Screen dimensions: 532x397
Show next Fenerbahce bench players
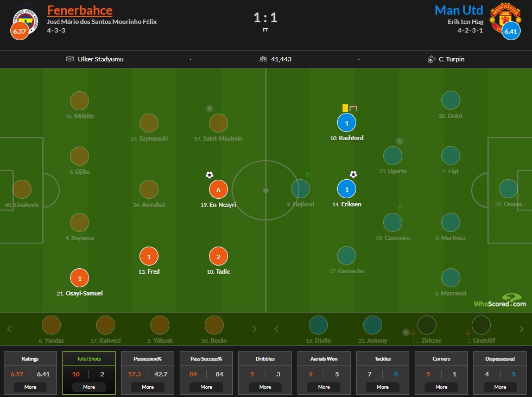pyautogui.click(x=255, y=329)
